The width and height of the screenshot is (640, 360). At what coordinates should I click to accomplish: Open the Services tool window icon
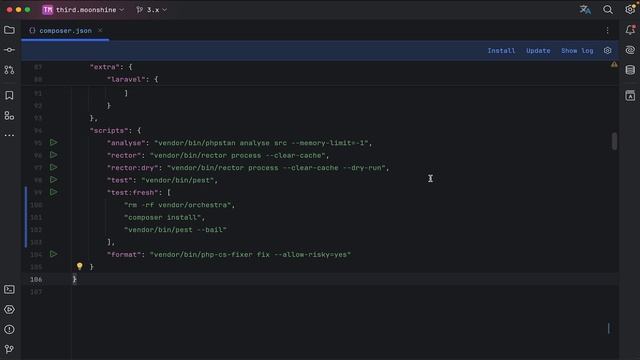coord(9,309)
